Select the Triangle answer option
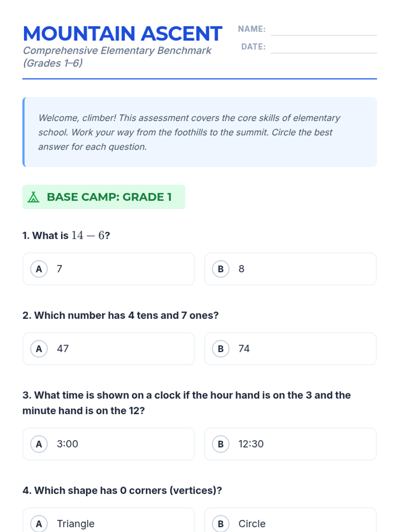The image size is (399, 532). [x=109, y=520]
